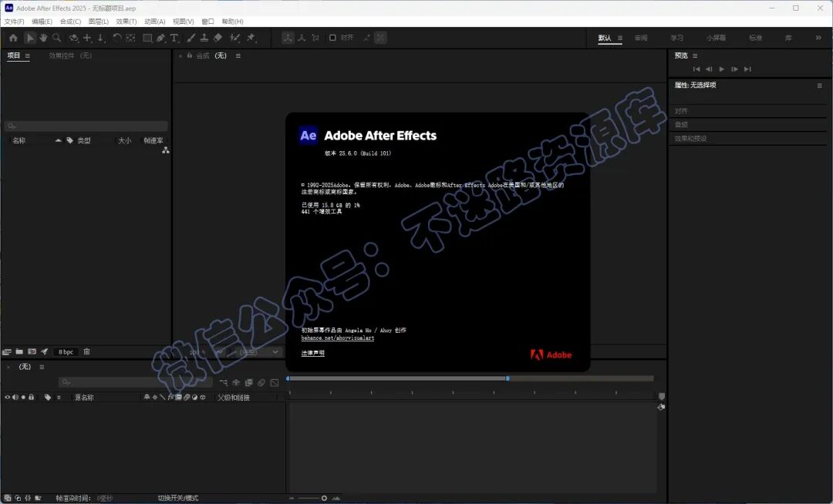
Task: Open the Composition panel menu icon
Action: click(238, 55)
